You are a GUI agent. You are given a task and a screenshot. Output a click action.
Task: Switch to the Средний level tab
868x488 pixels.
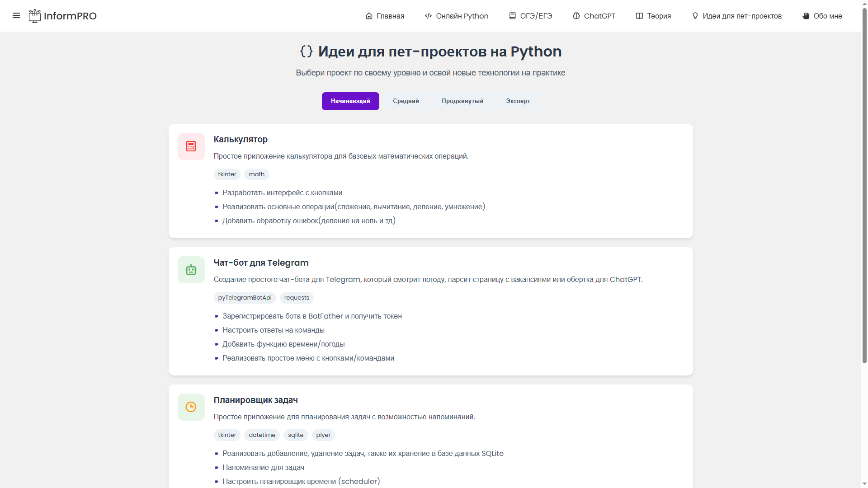point(406,101)
